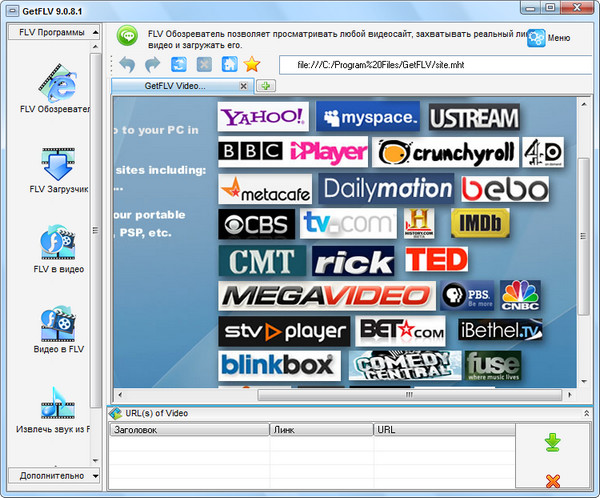
Task: Open the Меню button
Action: coord(548,38)
